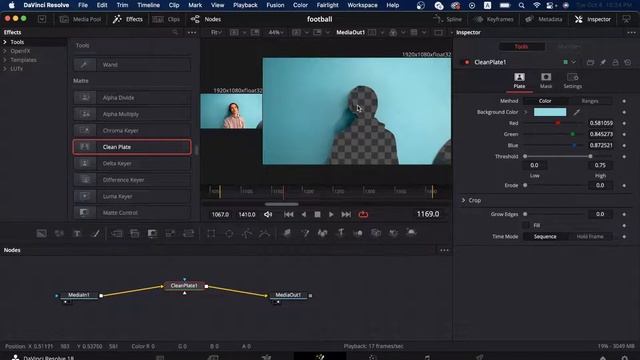Toggle CleanPlate1 enable dot in Inspector
Screen dimensions: 640x360
[467, 62]
